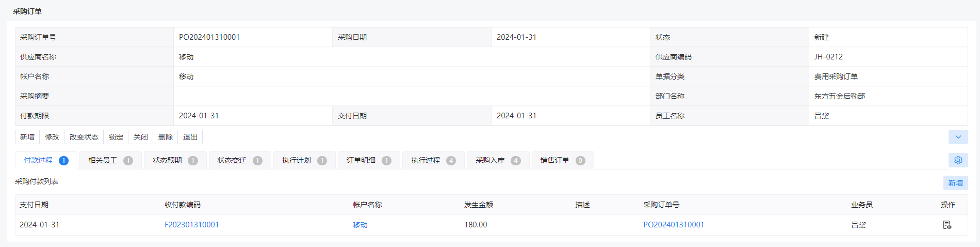The image size is (980, 247).
Task: Click the gear settings icon beside tabs
Action: 958,160
